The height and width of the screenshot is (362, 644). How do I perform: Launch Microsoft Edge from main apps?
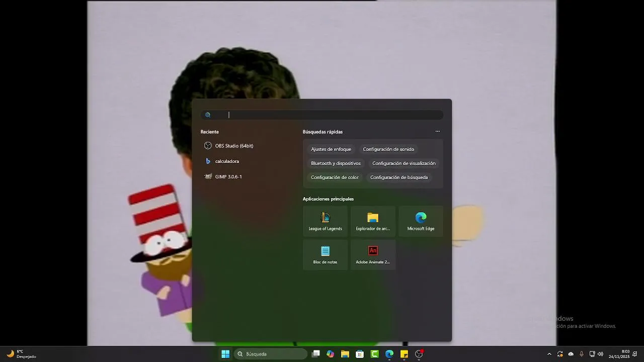tap(421, 222)
